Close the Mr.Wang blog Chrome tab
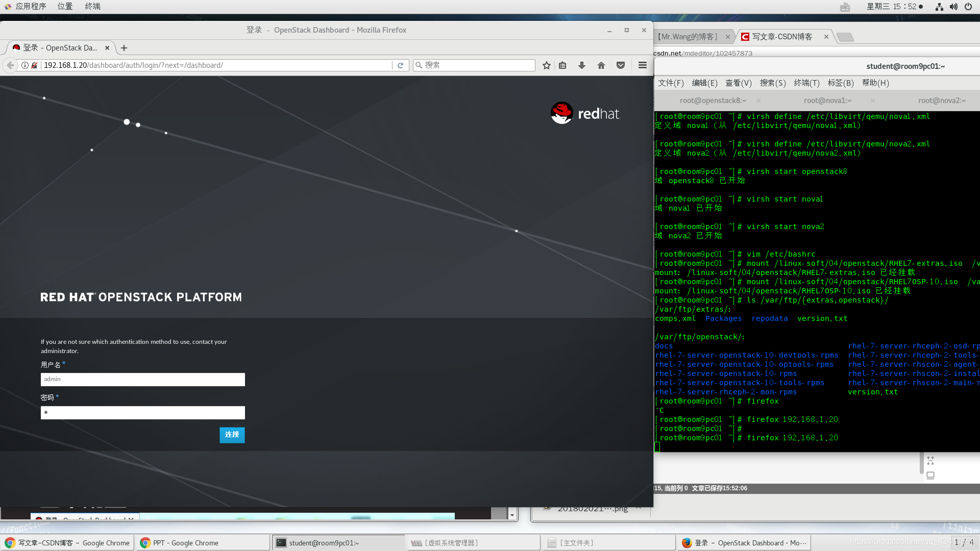The image size is (980, 551). 728,37
